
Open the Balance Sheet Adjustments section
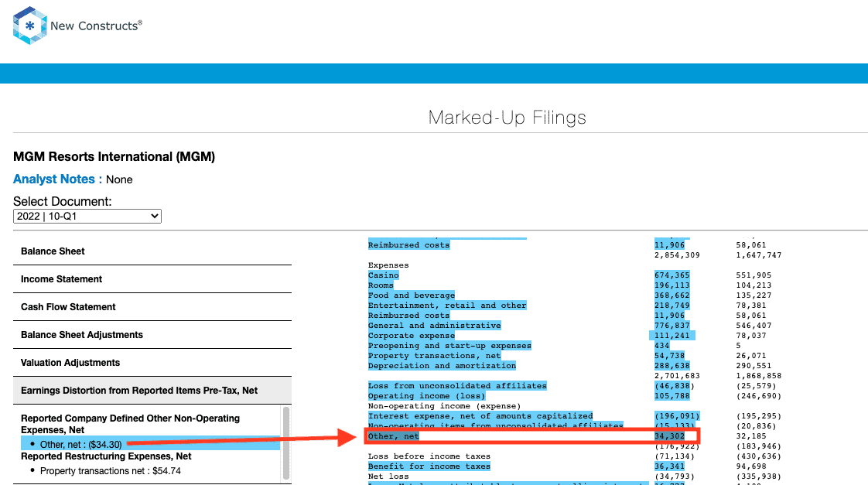coord(152,334)
